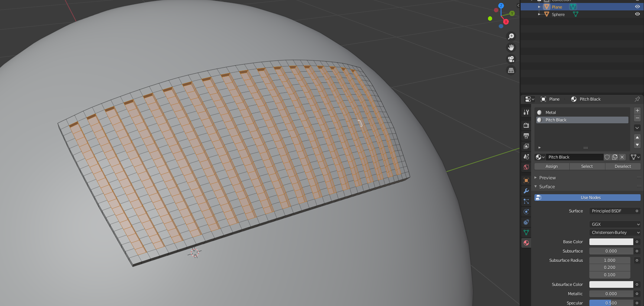This screenshot has width=644, height=306.
Task: Open the Base Color swatch
Action: (x=611, y=242)
